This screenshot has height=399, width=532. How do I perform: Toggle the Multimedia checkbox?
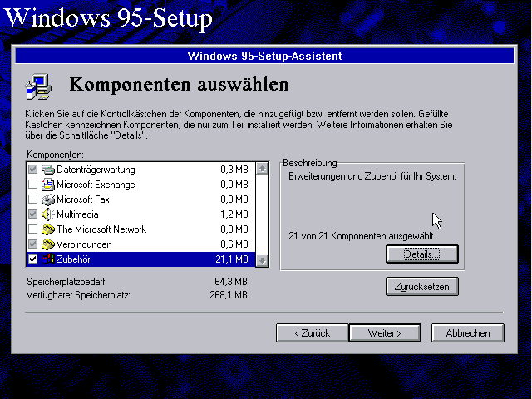pos(32,214)
